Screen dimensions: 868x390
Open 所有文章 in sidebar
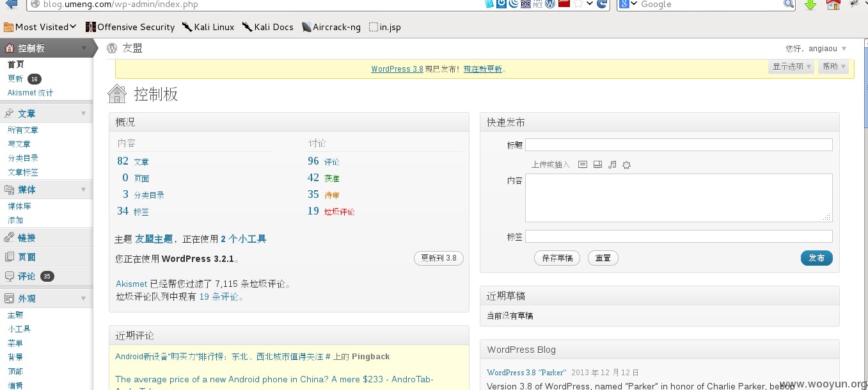click(x=23, y=130)
